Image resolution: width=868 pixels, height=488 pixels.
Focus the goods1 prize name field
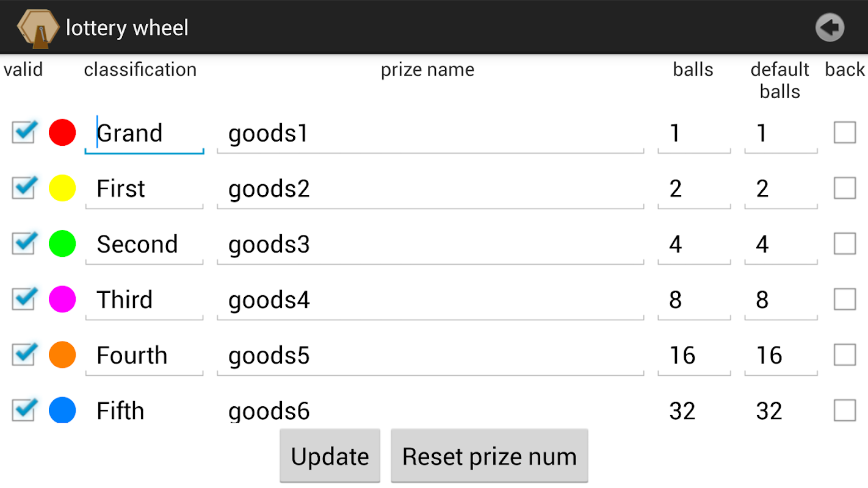430,134
